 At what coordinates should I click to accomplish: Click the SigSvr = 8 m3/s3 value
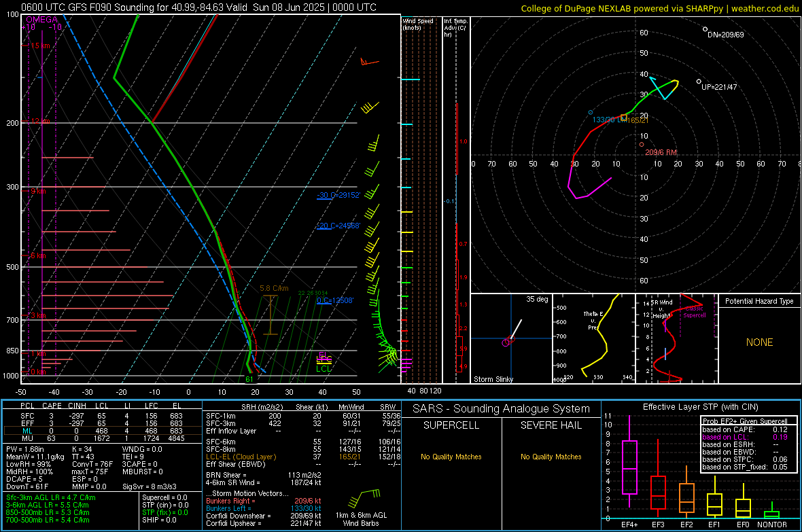pyautogui.click(x=150, y=486)
